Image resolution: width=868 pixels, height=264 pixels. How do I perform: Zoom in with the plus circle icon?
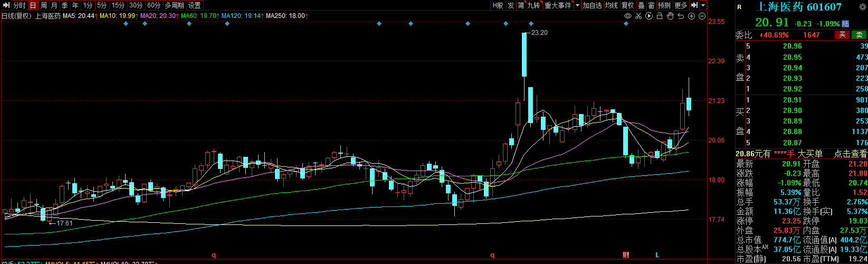coord(691,16)
